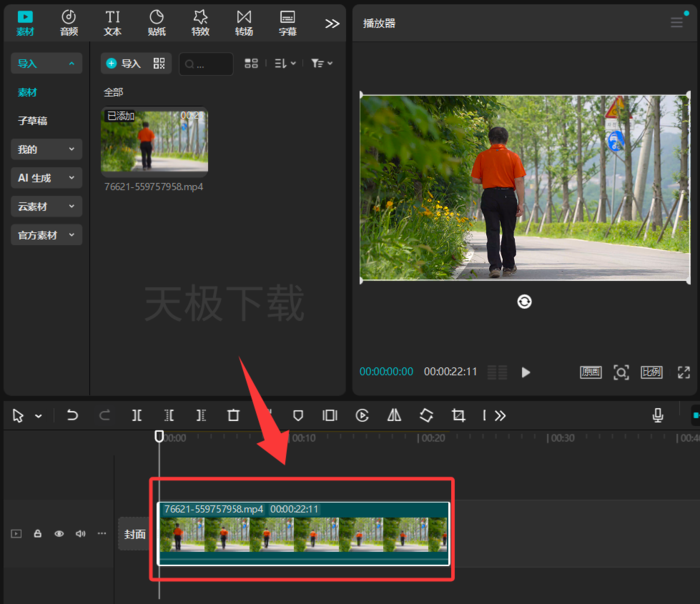The height and width of the screenshot is (604, 700).
Task: Open the player panel menu
Action: pyautogui.click(x=676, y=23)
